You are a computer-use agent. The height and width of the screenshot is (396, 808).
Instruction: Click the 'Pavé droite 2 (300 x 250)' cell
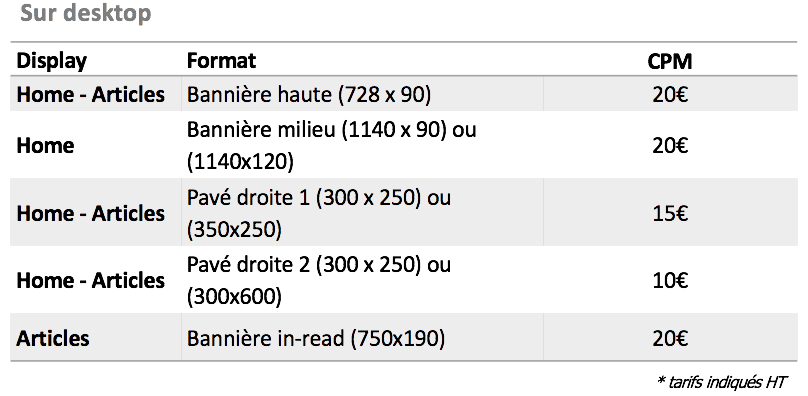tap(304, 265)
